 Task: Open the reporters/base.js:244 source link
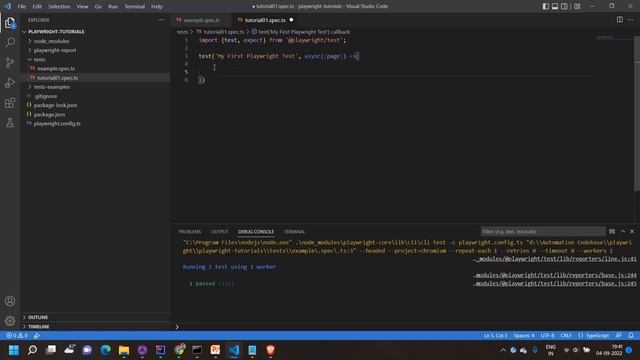pos(555,275)
